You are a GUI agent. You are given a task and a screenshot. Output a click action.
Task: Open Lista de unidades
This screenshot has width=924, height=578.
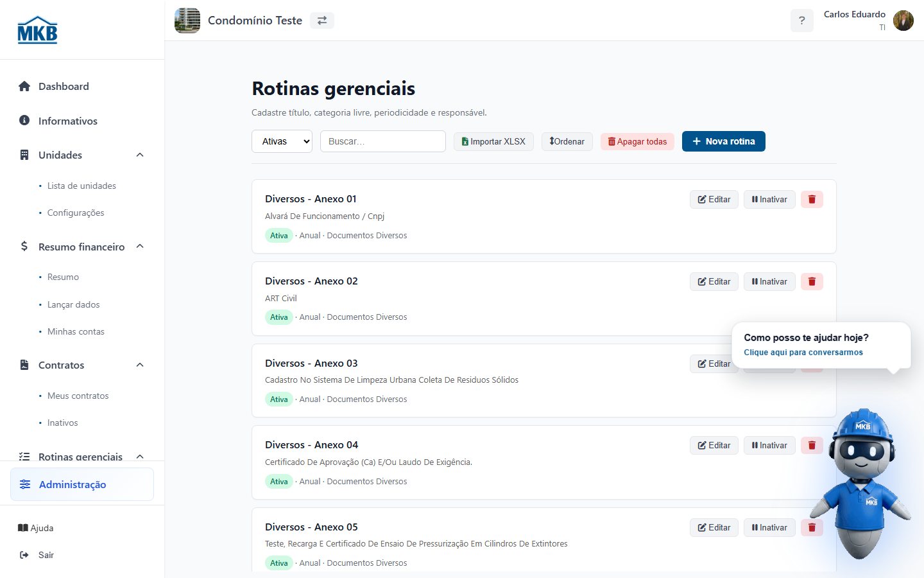(81, 186)
